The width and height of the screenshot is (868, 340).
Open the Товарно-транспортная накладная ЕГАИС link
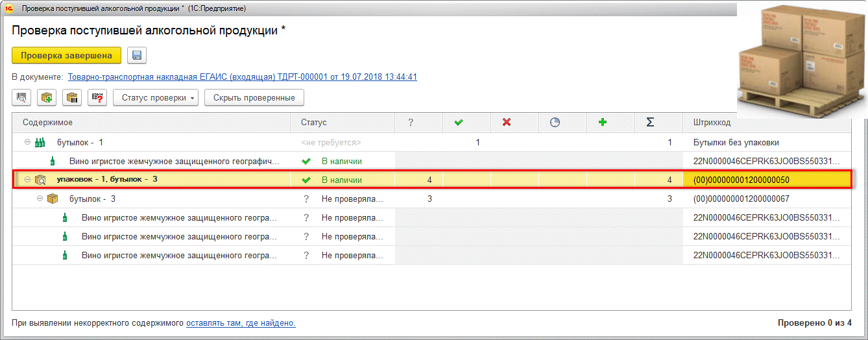pos(242,77)
